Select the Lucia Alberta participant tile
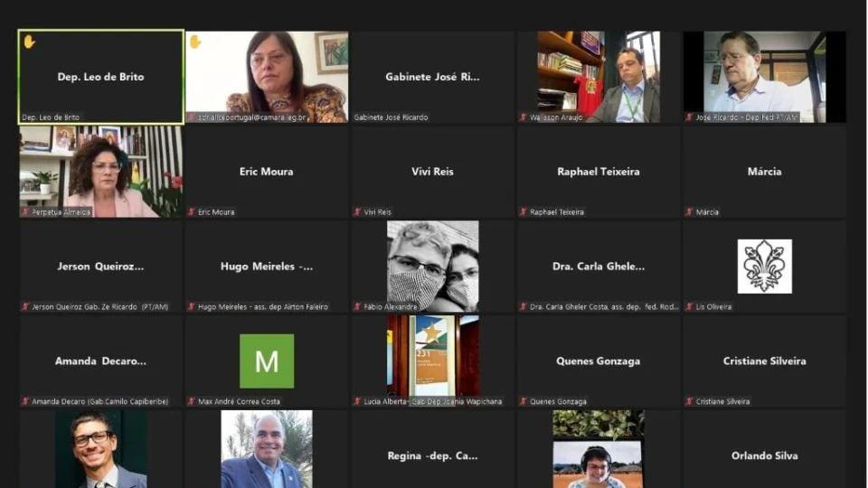Viewport: 868px width, 488px height. pos(433,359)
